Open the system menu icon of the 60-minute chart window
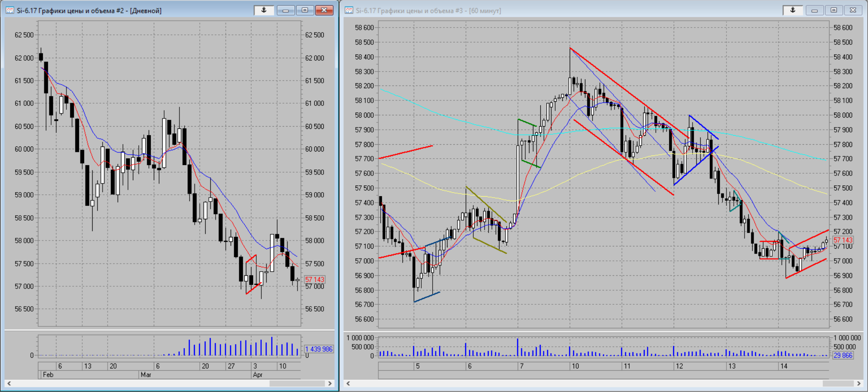This screenshot has height=392, width=868. [x=349, y=10]
